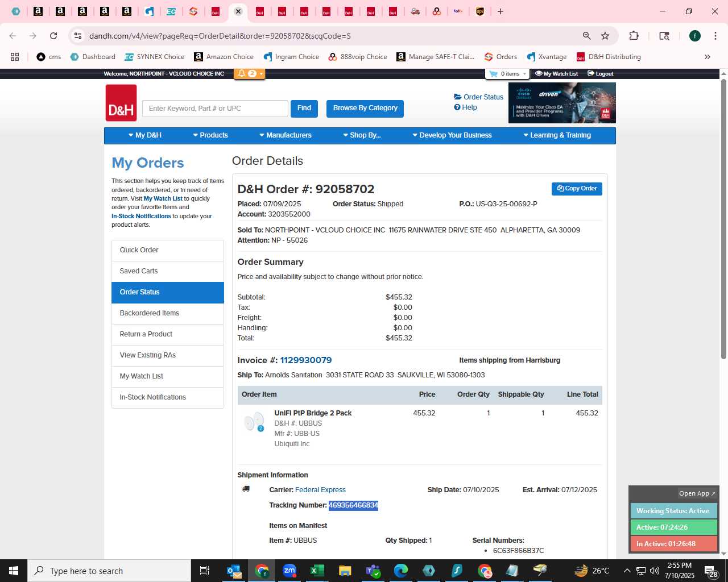728x582 pixels.
Task: Click the My Watch List eye icon
Action: point(539,73)
